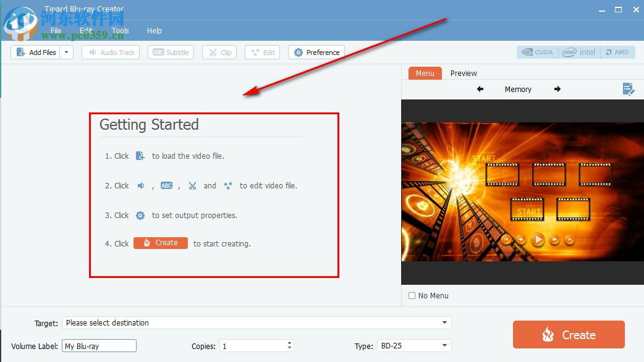644x362 pixels.
Task: Click bottom-row START film frame
Action: coord(527,209)
